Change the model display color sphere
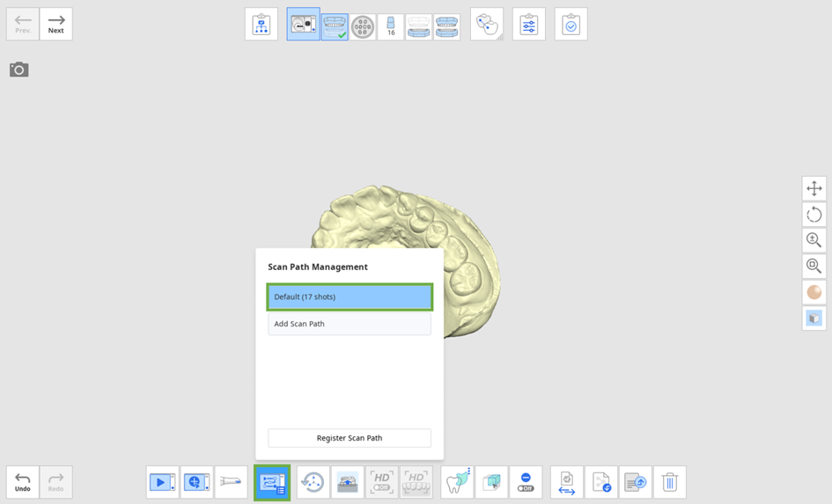The height and width of the screenshot is (504, 832). click(814, 292)
